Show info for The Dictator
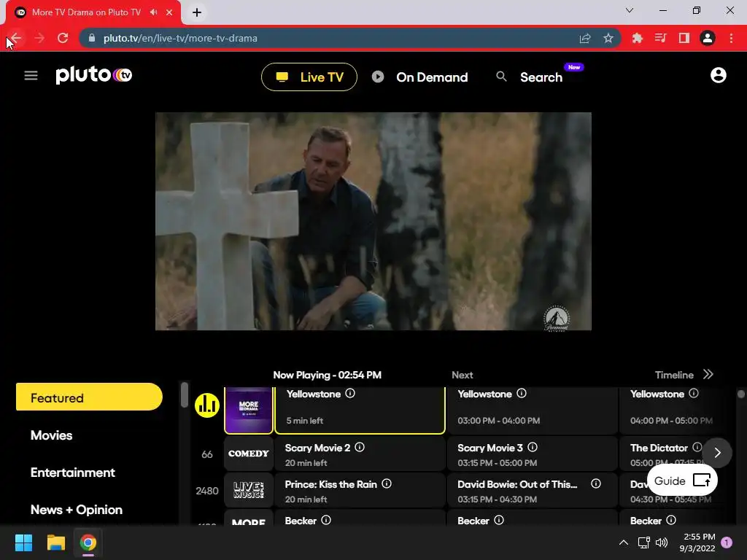The width and height of the screenshot is (747, 560). [x=697, y=447]
